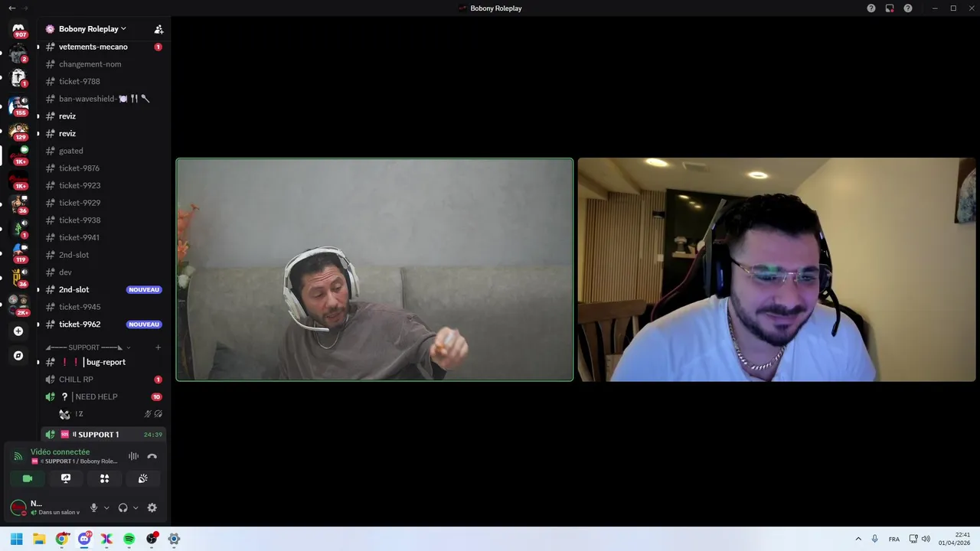
Task: Open the server with the 119 badge
Action: coord(18,252)
